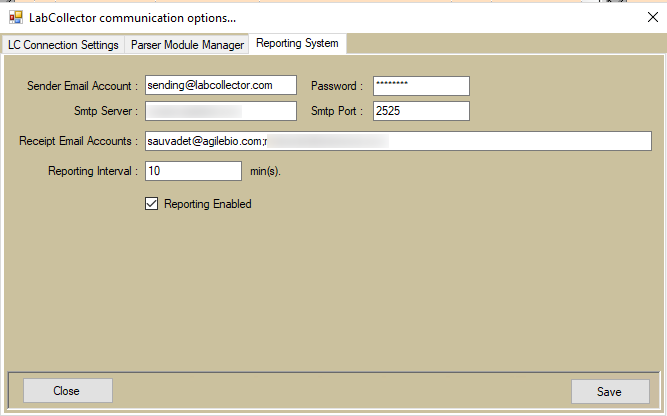Click the Receipt Email Accounts field
This screenshot has width=667, height=416.
pos(398,141)
